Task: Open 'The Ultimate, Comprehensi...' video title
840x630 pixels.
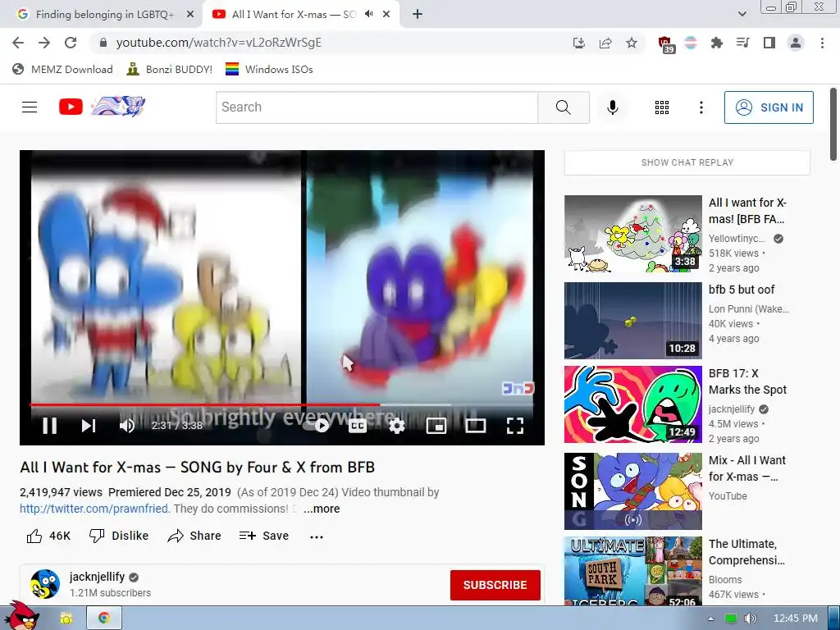Action: 746,552
